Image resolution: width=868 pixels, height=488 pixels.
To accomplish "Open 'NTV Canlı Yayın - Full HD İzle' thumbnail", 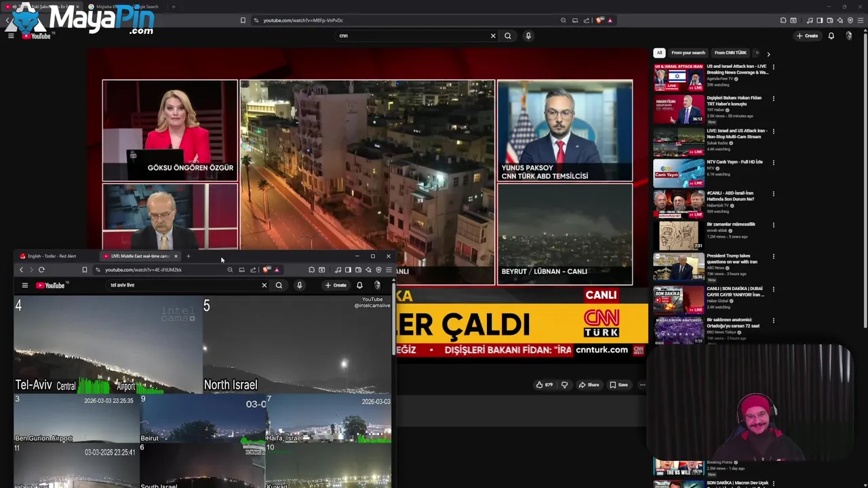I will pos(679,173).
